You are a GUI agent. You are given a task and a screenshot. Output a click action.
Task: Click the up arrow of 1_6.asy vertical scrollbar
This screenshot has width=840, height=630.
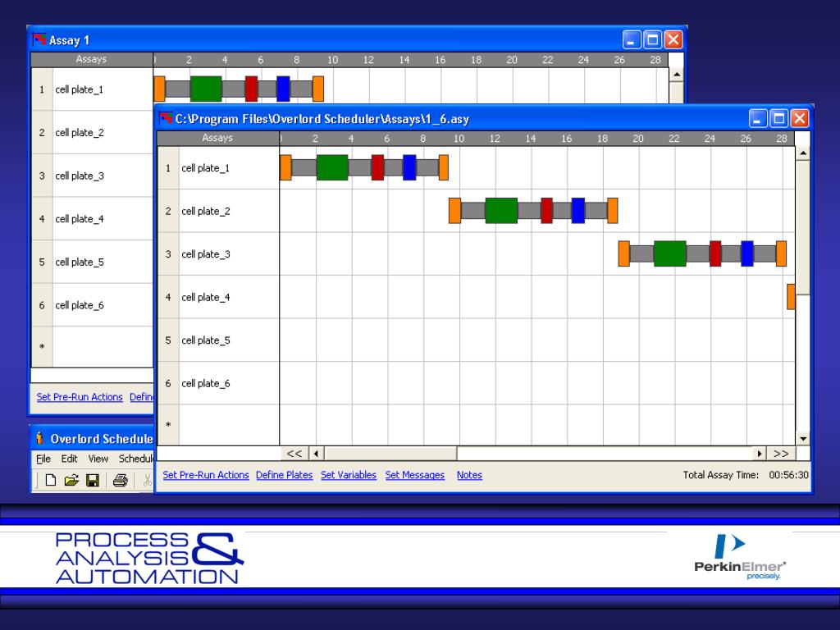tap(802, 153)
